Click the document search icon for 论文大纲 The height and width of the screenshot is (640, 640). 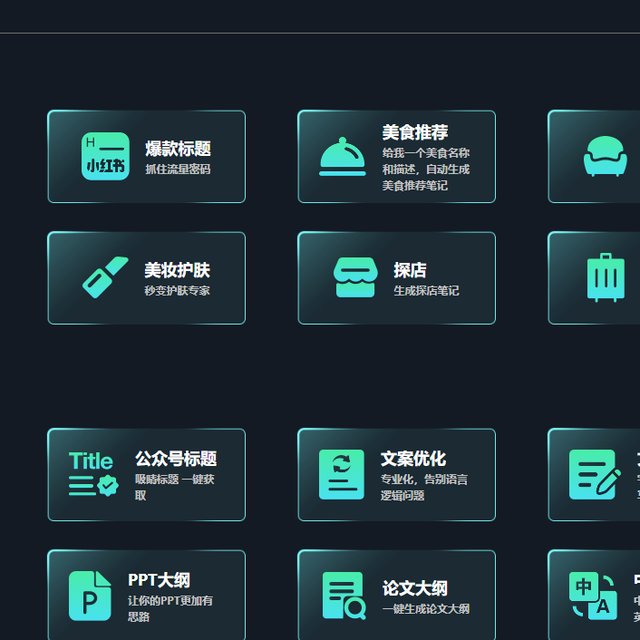(x=344, y=596)
